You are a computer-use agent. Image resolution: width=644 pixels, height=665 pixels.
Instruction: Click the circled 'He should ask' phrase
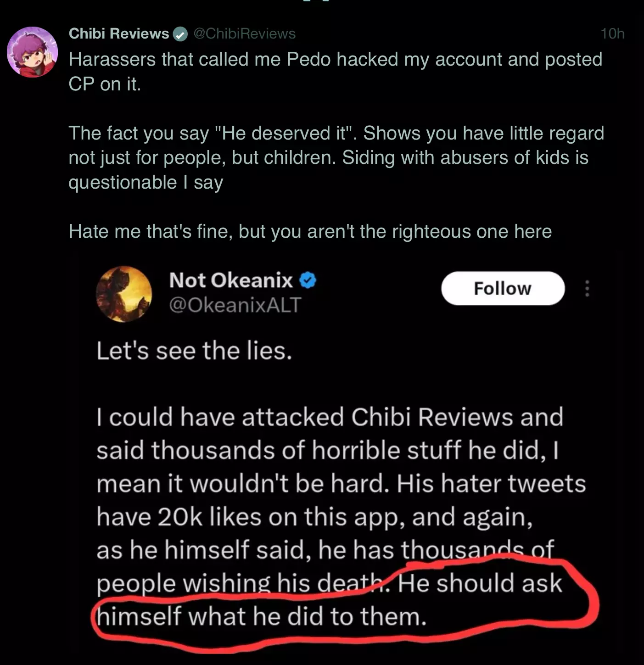pos(480,583)
